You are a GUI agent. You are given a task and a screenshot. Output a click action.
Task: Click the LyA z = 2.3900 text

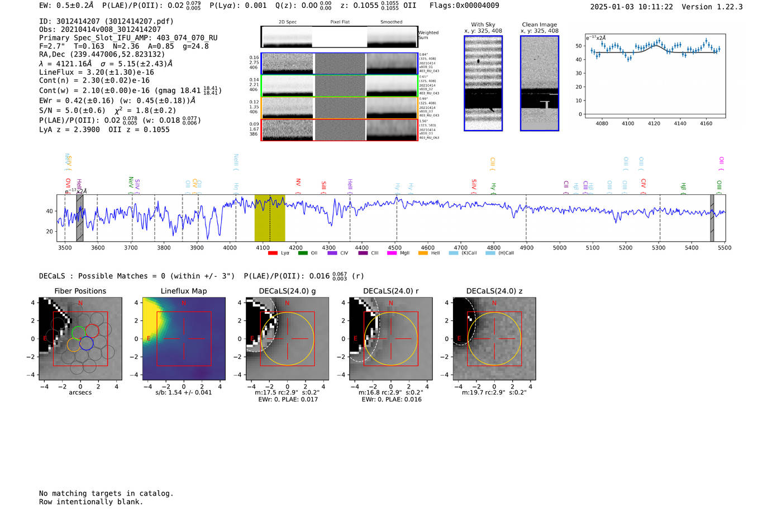(70, 130)
